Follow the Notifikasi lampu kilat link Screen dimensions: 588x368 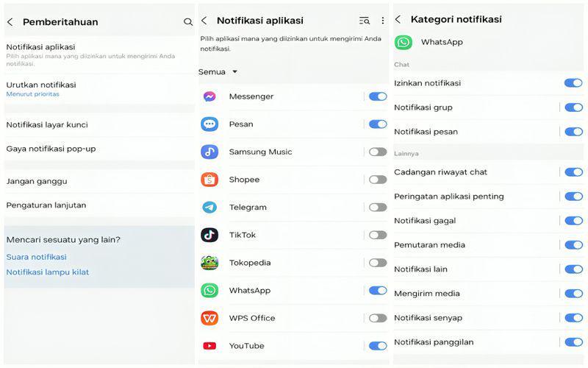click(48, 272)
